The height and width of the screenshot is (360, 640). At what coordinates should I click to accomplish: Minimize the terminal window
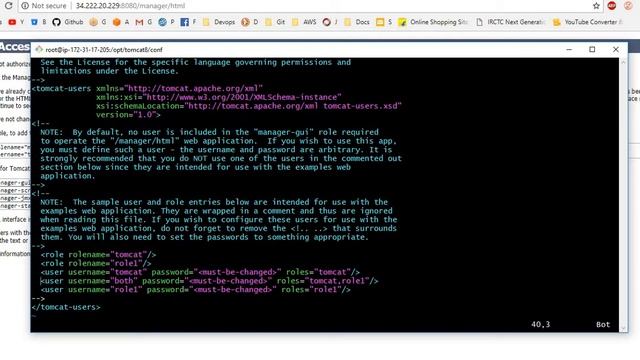click(569, 49)
